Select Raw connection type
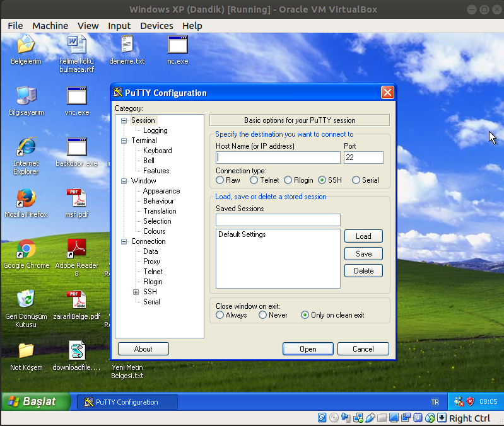Image resolution: width=504 pixels, height=426 pixels. (x=228, y=180)
